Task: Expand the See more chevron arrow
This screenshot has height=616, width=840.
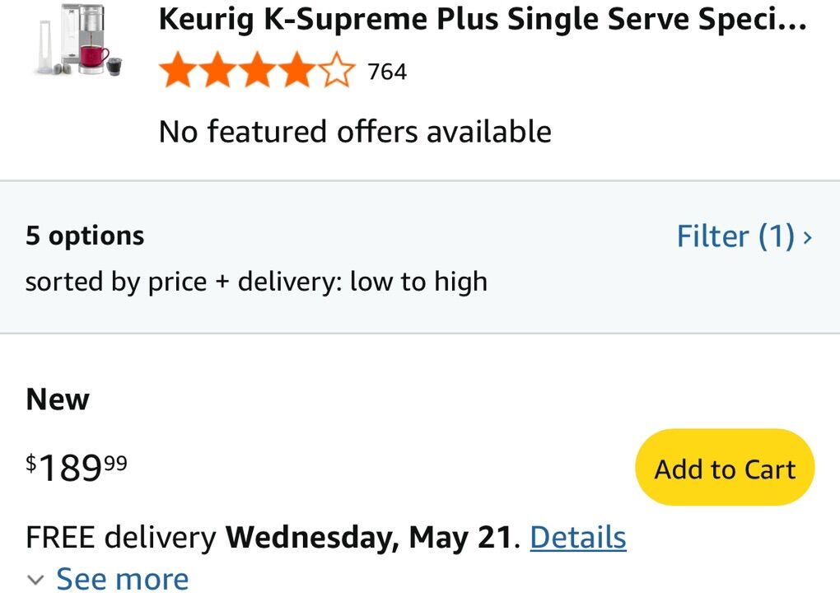Action: pos(35,580)
